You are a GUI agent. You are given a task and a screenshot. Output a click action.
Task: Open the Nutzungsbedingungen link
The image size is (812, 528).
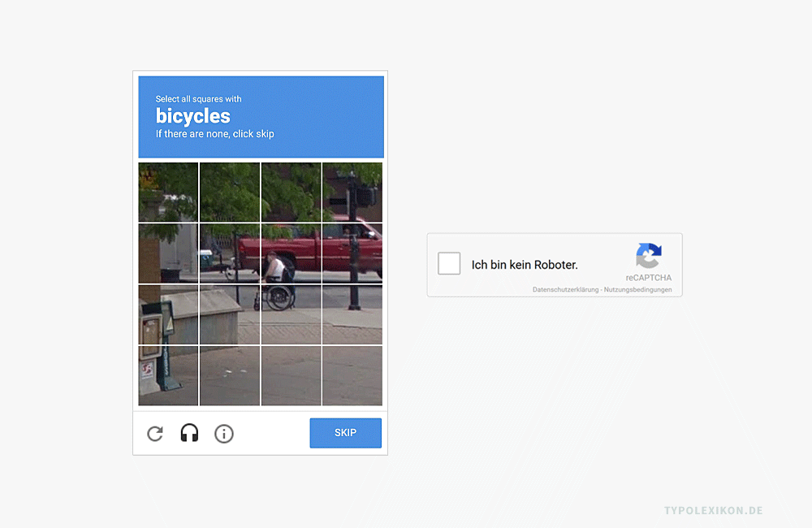637,288
